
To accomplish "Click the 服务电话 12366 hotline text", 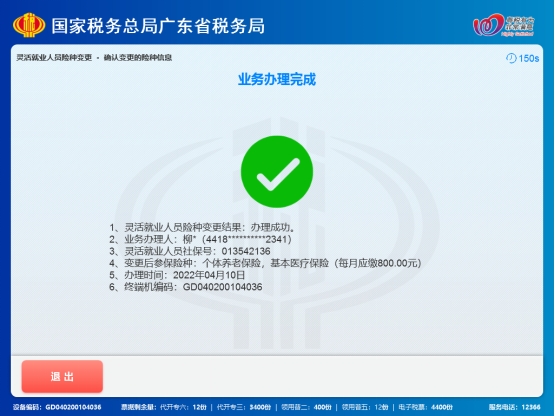I will click(x=515, y=407).
